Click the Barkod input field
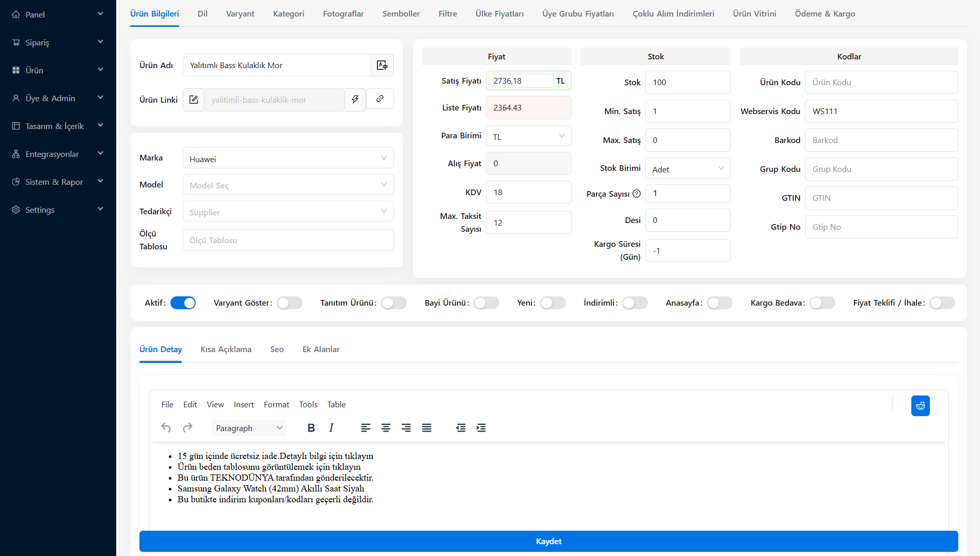The image size is (980, 556). coord(881,140)
